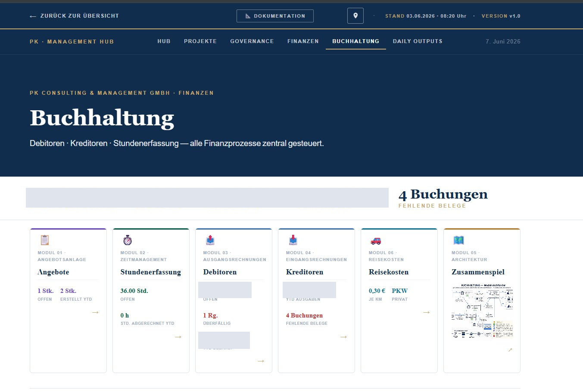Image resolution: width=583 pixels, height=392 pixels.
Task: Click the Debitoren card title
Action: (220, 272)
